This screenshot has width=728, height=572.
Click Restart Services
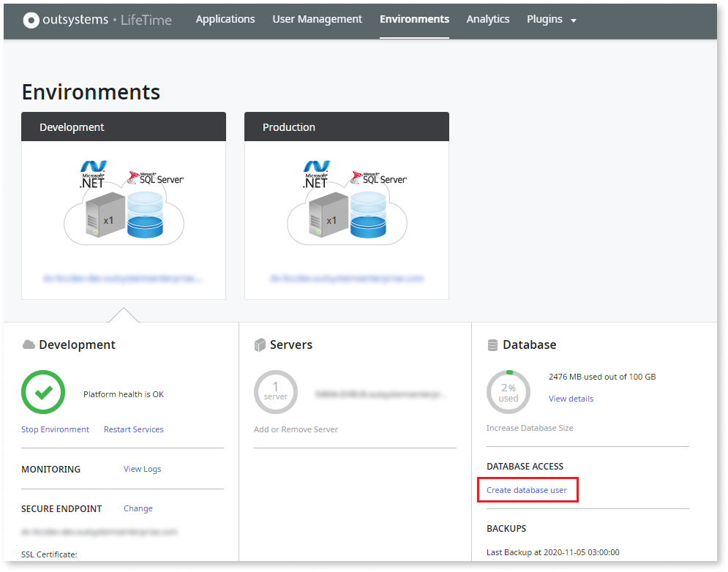pyautogui.click(x=133, y=429)
